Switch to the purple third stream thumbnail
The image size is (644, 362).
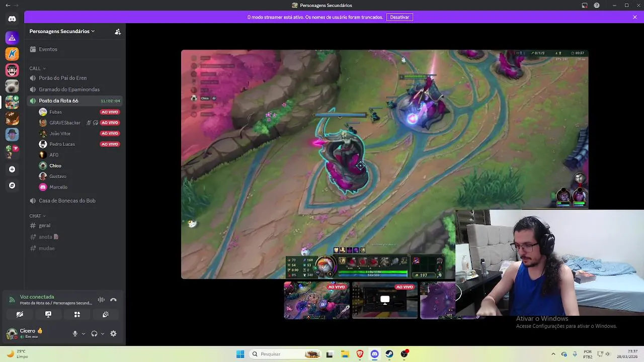click(438, 300)
